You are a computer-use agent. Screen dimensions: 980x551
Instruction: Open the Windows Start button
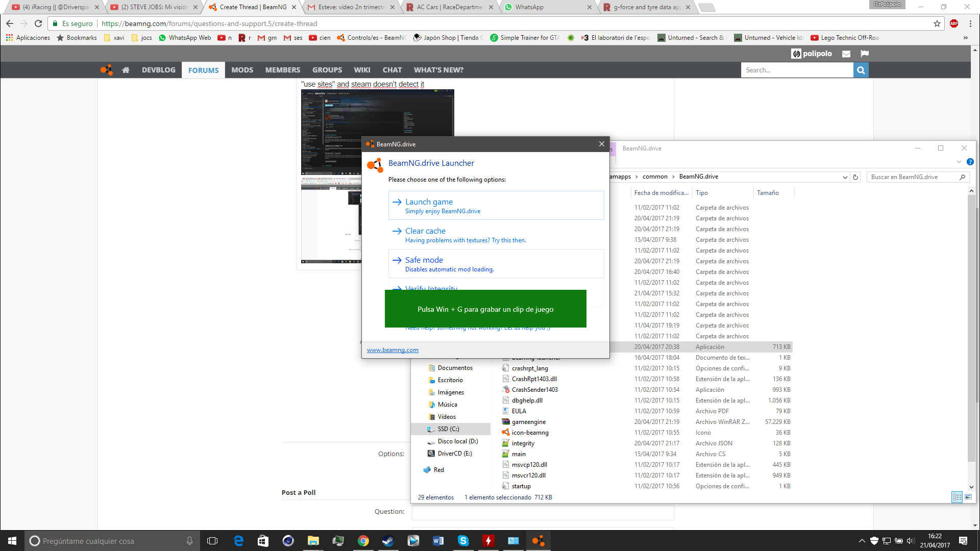pyautogui.click(x=12, y=541)
